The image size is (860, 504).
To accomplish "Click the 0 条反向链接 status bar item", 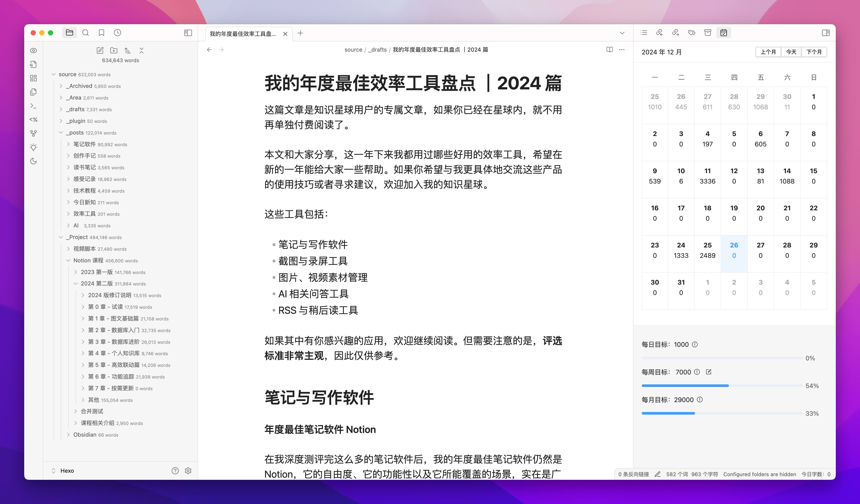I will coord(634,474).
